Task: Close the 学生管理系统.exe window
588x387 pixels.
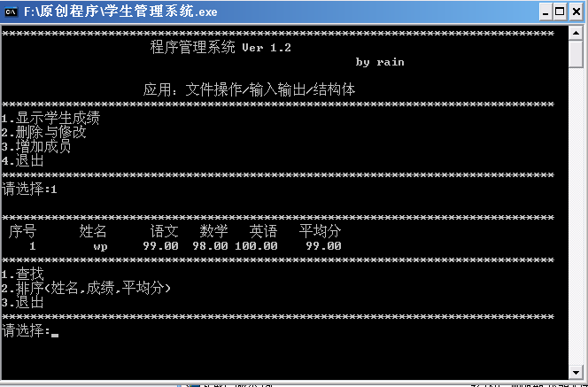Action: [576, 12]
